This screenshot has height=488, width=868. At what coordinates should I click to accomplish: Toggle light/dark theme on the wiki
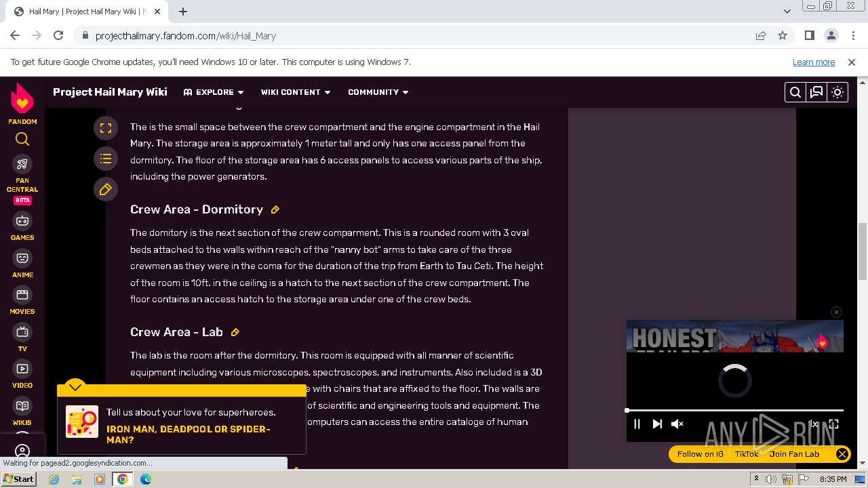click(x=837, y=92)
